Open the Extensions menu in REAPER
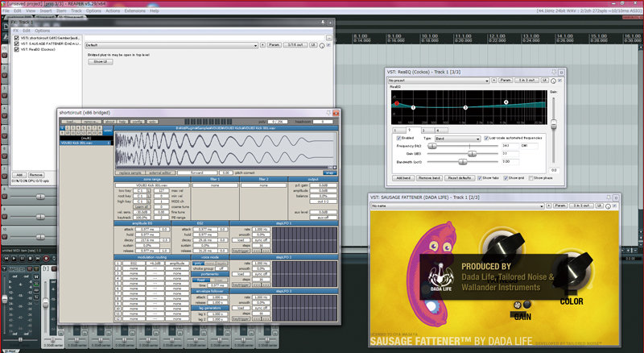The height and width of the screenshot is (353, 644). click(x=134, y=11)
